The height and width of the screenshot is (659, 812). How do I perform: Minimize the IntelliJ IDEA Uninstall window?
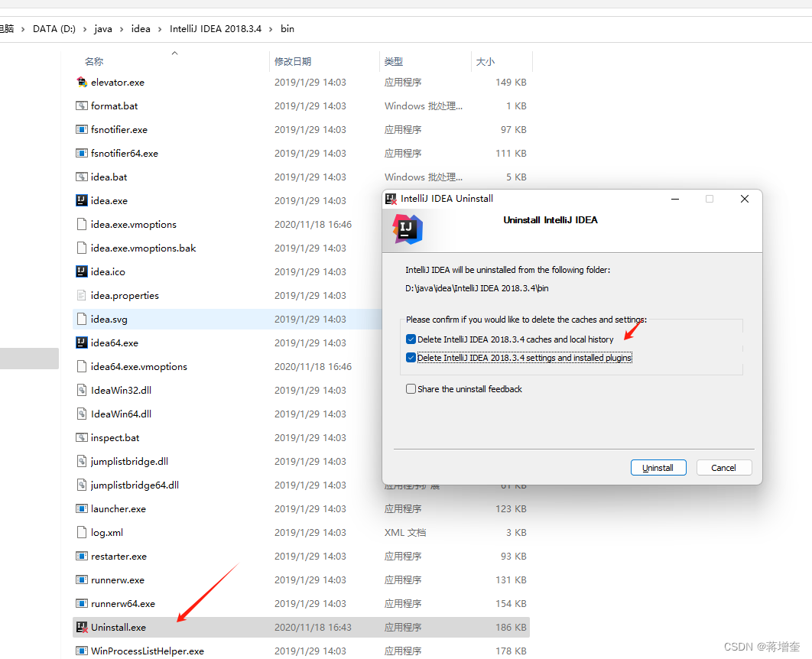point(675,199)
